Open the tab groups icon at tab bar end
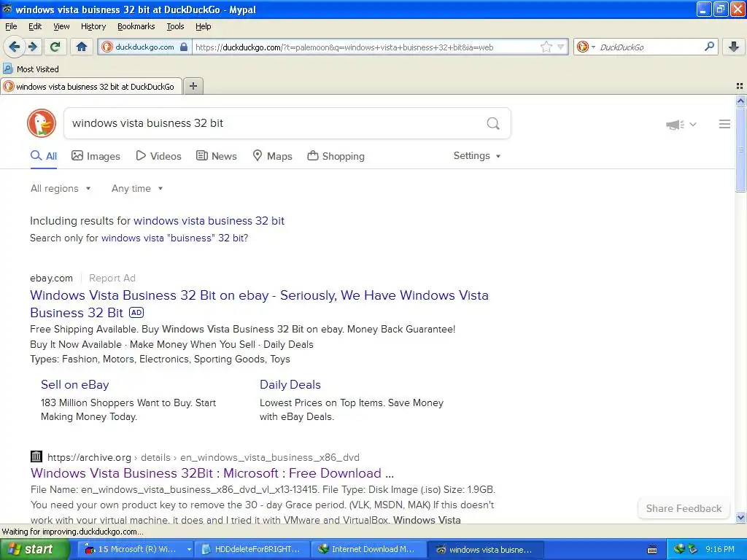 click(740, 86)
